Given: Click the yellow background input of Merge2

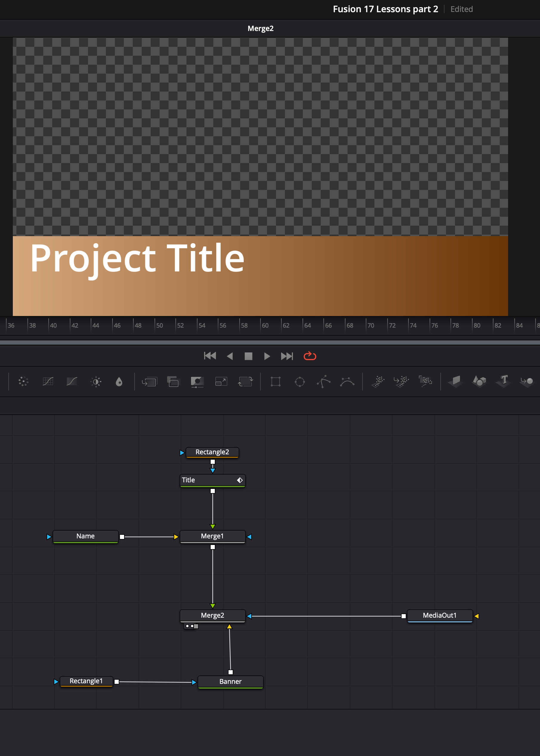Looking at the screenshot, I should pos(229,626).
